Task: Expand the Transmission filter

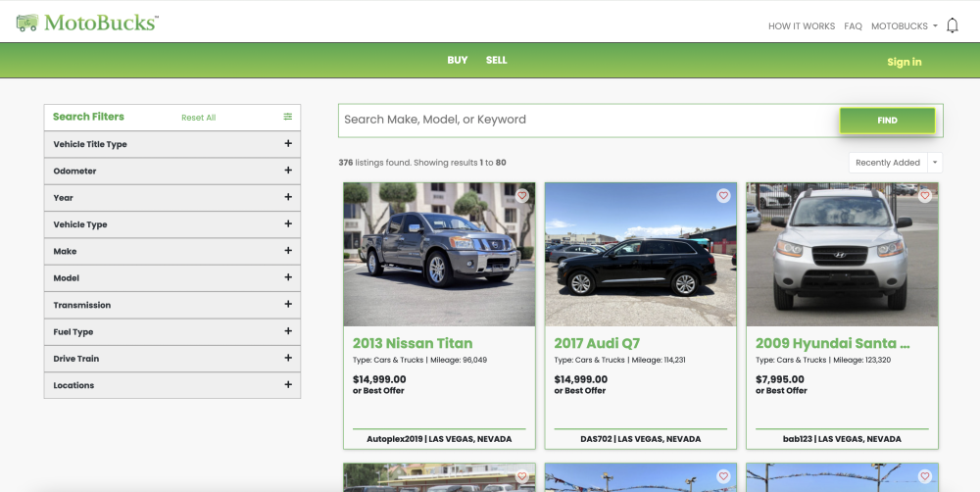Action: coord(172,305)
